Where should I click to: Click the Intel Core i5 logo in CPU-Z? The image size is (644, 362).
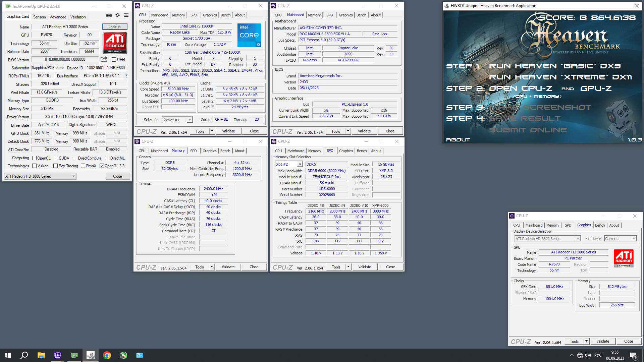coord(249,35)
